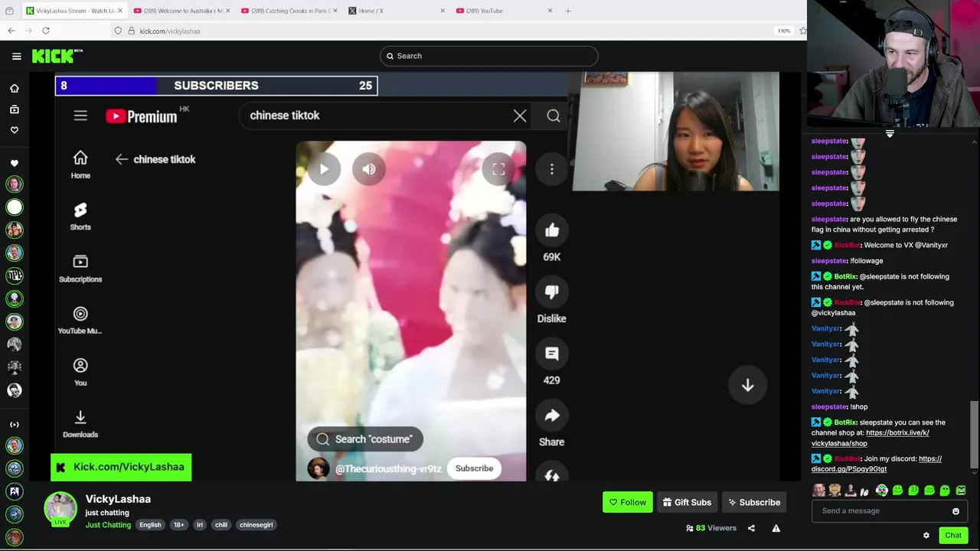Open the Kick hamburger menu
The height and width of the screenshot is (551, 980).
[16, 56]
